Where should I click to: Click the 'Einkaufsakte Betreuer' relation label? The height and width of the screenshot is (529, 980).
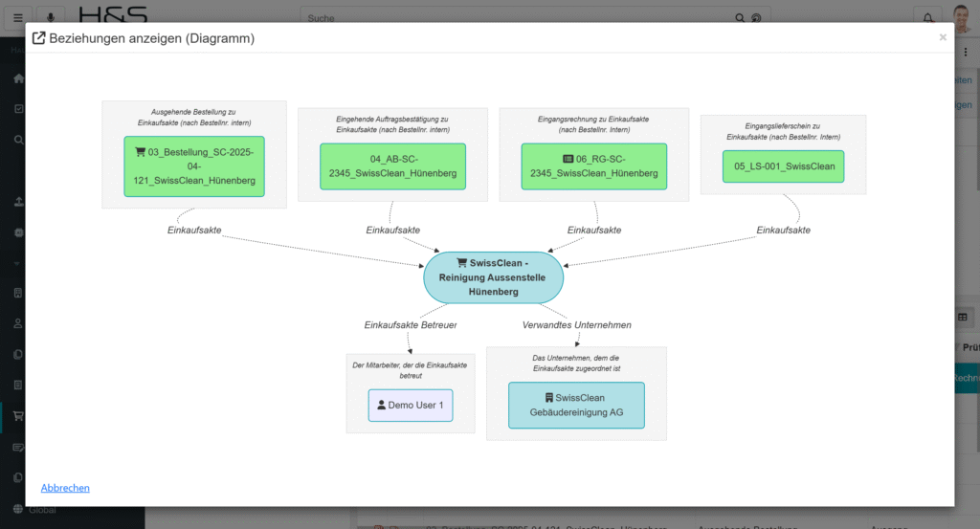411,325
